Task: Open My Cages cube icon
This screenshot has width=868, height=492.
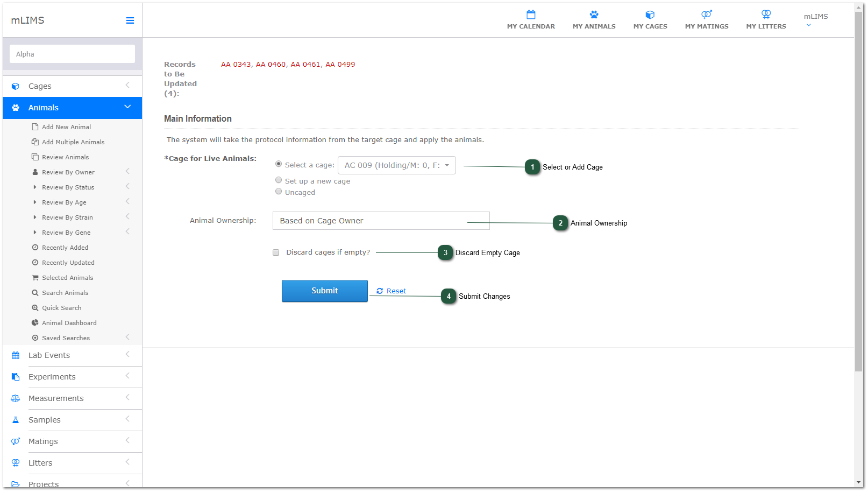Action: (x=650, y=15)
